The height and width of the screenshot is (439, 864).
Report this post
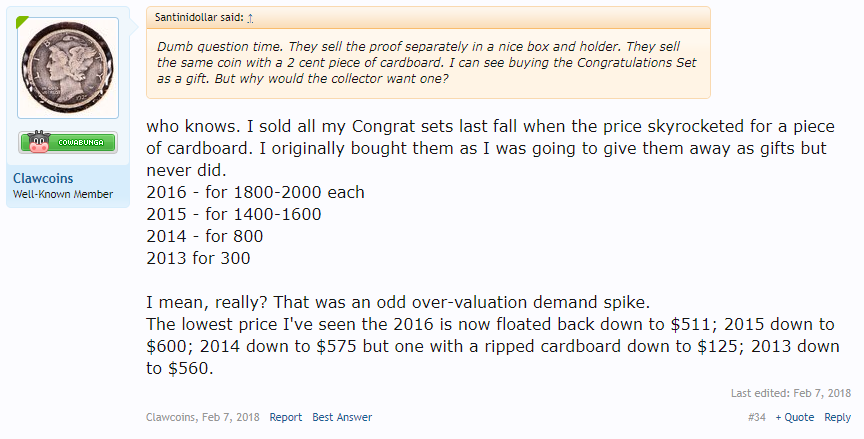tap(285, 417)
